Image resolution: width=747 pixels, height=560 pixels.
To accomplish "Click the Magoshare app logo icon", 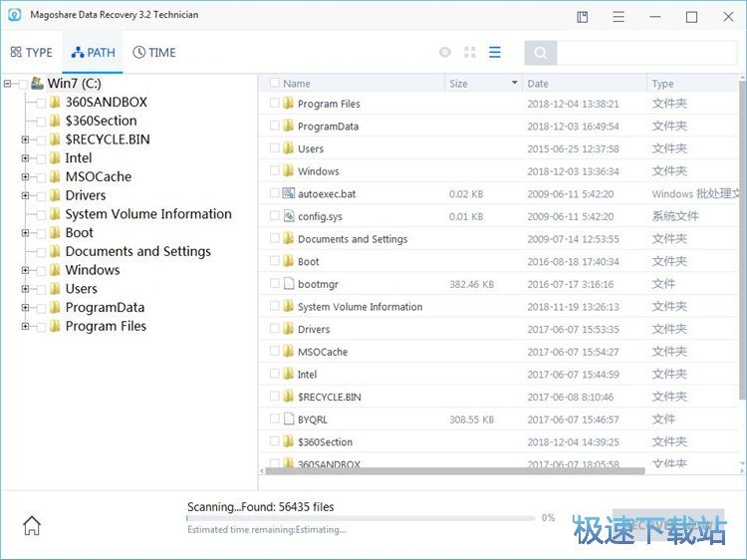I will [15, 15].
